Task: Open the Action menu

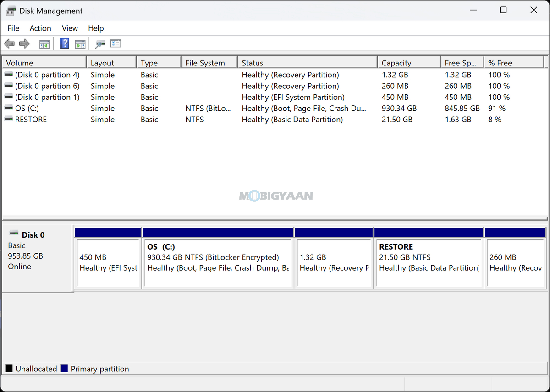Action: pyautogui.click(x=40, y=28)
